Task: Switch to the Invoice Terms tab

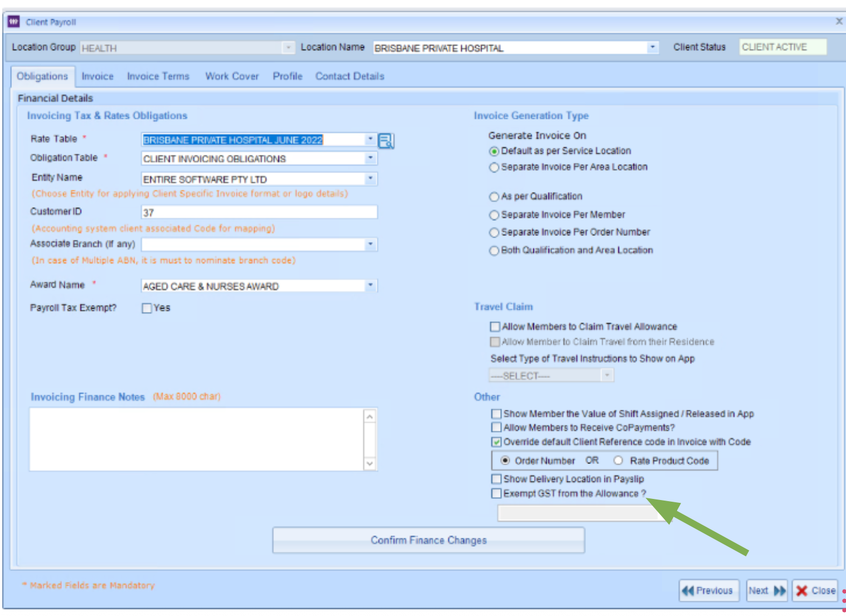Action: pos(158,76)
